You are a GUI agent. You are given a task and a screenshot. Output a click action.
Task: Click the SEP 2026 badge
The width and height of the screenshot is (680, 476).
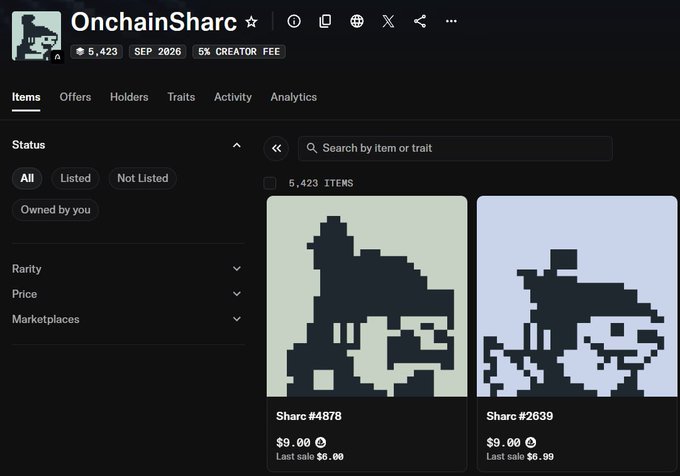(157, 52)
